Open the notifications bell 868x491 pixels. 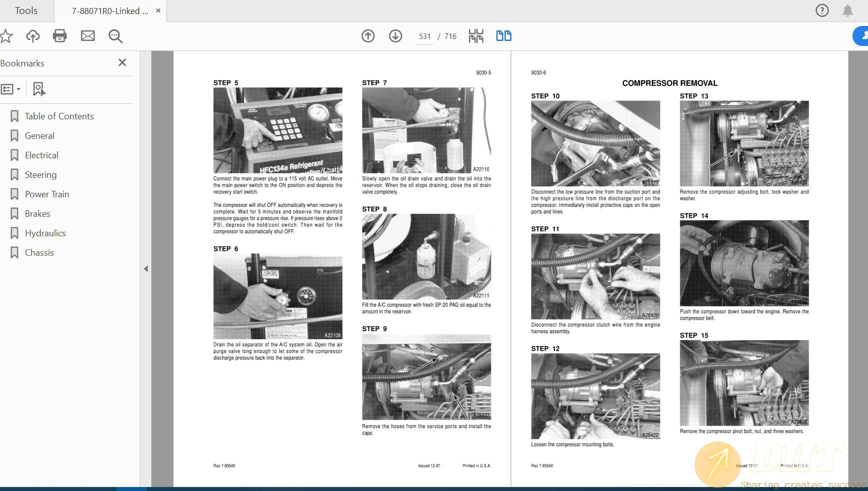[x=848, y=10]
